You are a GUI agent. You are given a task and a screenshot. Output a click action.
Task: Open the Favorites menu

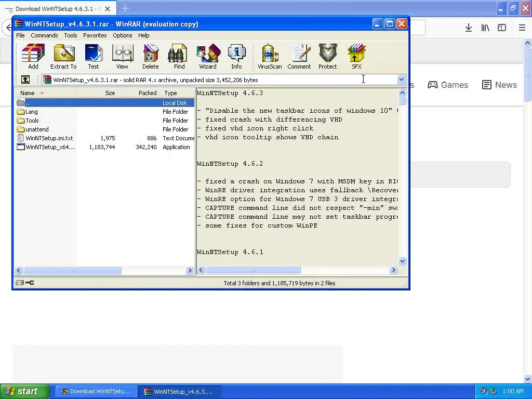95,35
